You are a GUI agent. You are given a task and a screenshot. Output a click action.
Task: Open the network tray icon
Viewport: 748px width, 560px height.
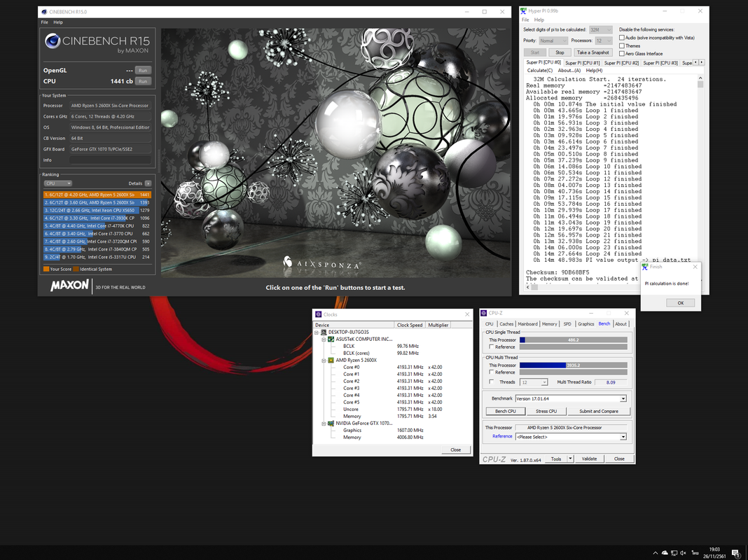pyautogui.click(x=674, y=553)
